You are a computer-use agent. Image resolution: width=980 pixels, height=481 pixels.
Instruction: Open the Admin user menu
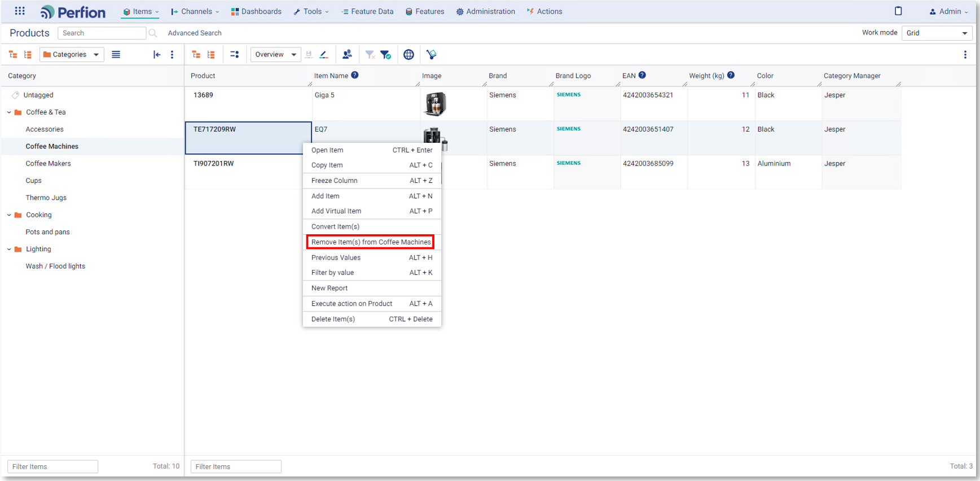coord(948,11)
